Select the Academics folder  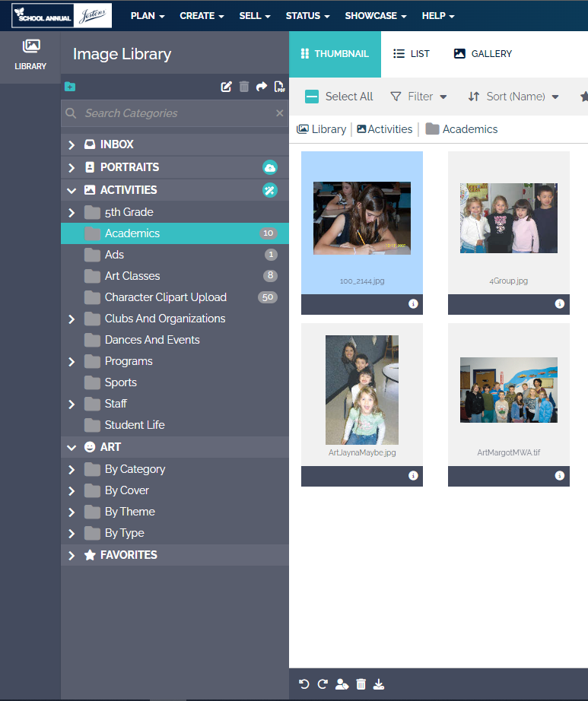175,233
